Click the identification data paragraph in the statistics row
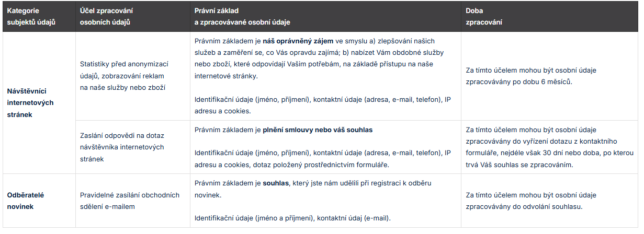The width and height of the screenshot is (644, 234). [x=322, y=105]
